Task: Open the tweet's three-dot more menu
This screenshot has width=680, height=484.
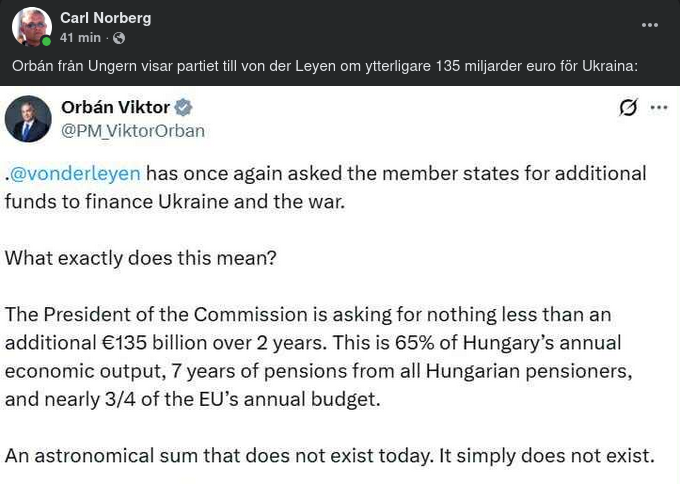Action: [x=659, y=108]
